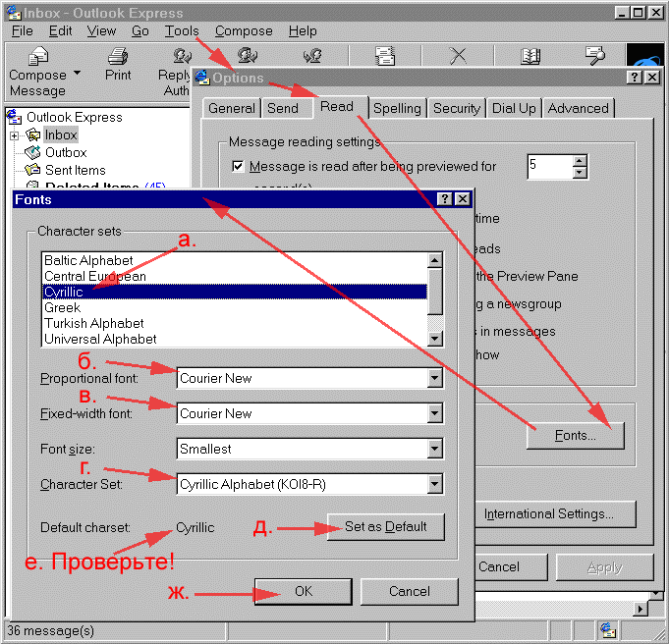Click the Print toolbar icon
This screenshot has width=669, height=644.
[x=118, y=57]
